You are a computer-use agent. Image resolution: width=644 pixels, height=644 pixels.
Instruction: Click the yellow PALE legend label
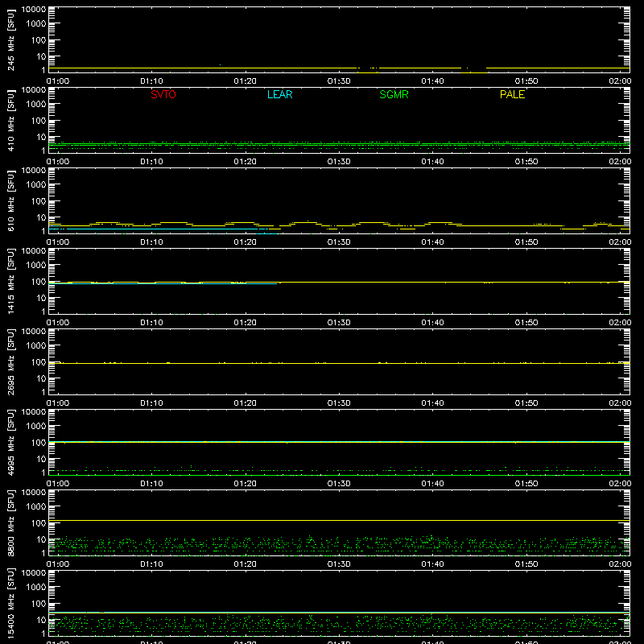pyautogui.click(x=512, y=94)
